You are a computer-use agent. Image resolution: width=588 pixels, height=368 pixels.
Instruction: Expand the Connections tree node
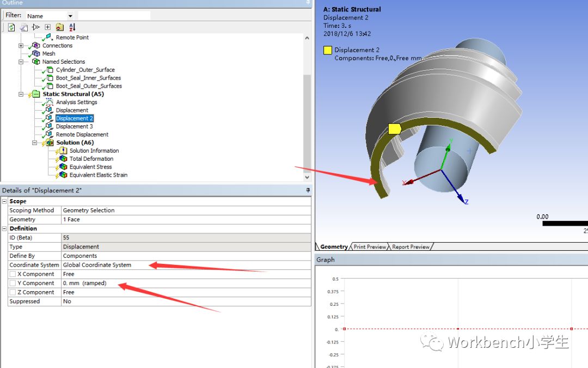click(21, 46)
